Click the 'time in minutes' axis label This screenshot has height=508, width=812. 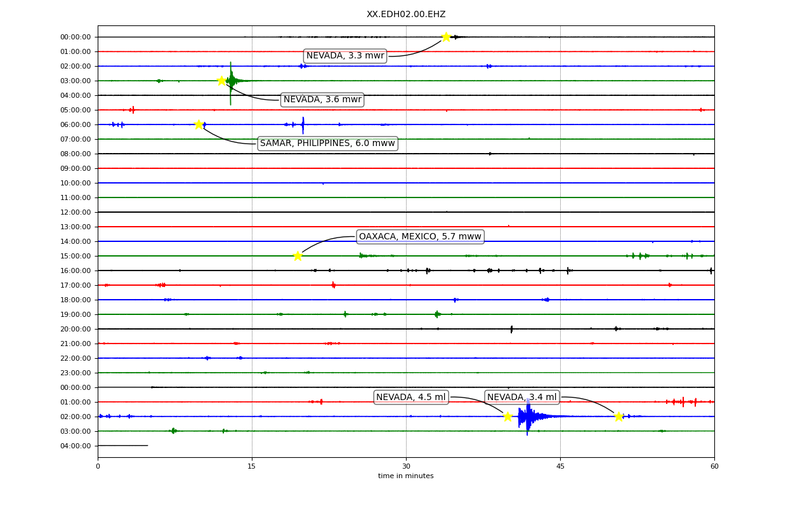click(x=406, y=476)
